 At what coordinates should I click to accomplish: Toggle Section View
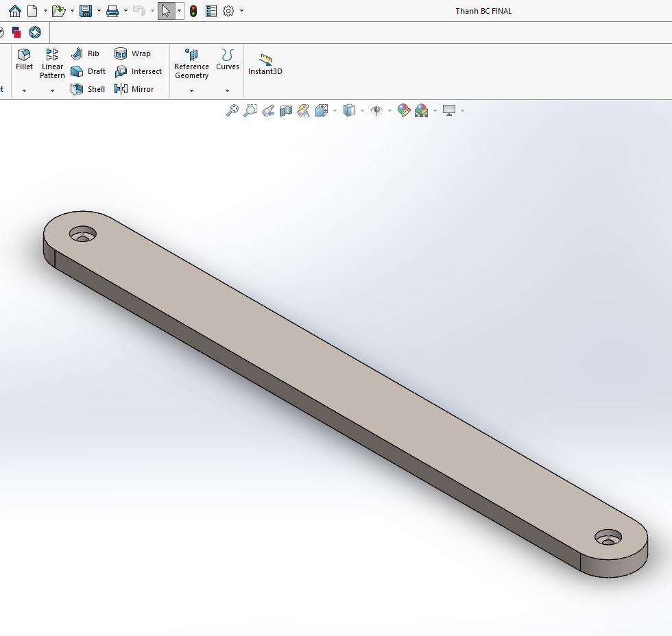pyautogui.click(x=286, y=110)
